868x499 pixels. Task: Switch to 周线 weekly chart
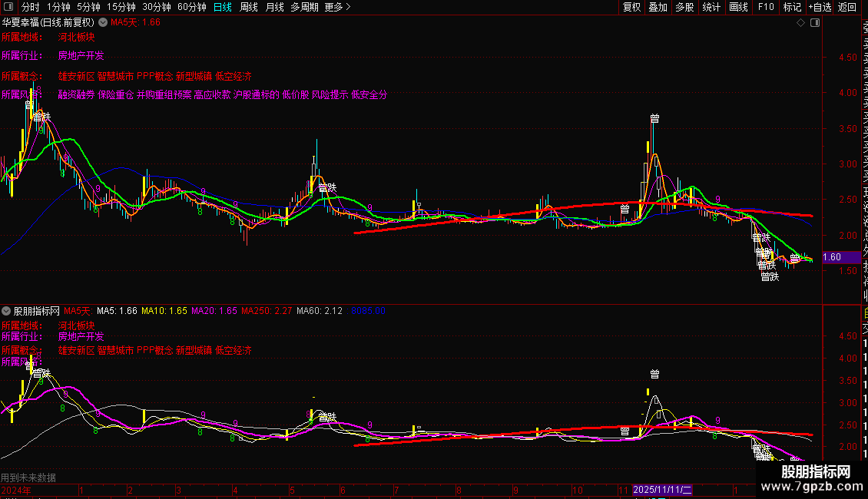coord(249,7)
